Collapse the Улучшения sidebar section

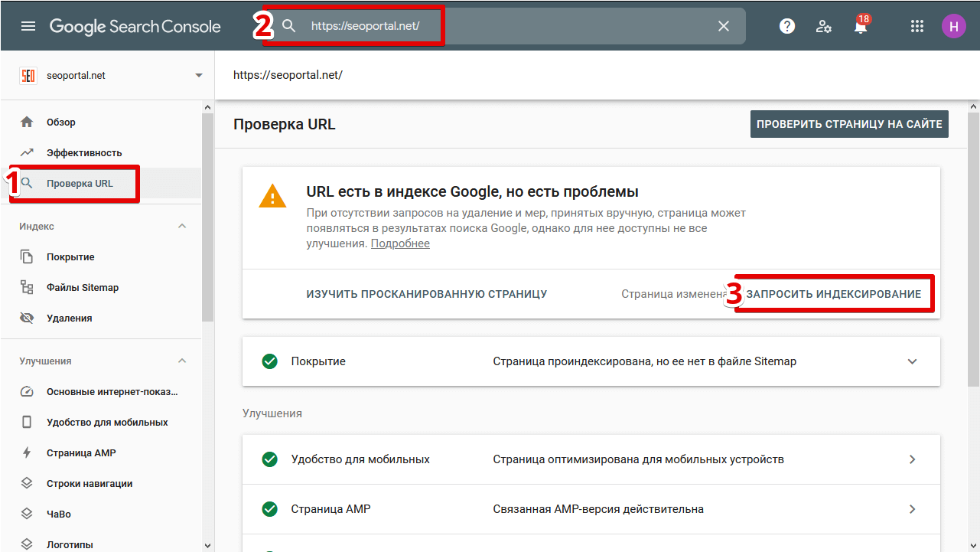pos(182,361)
